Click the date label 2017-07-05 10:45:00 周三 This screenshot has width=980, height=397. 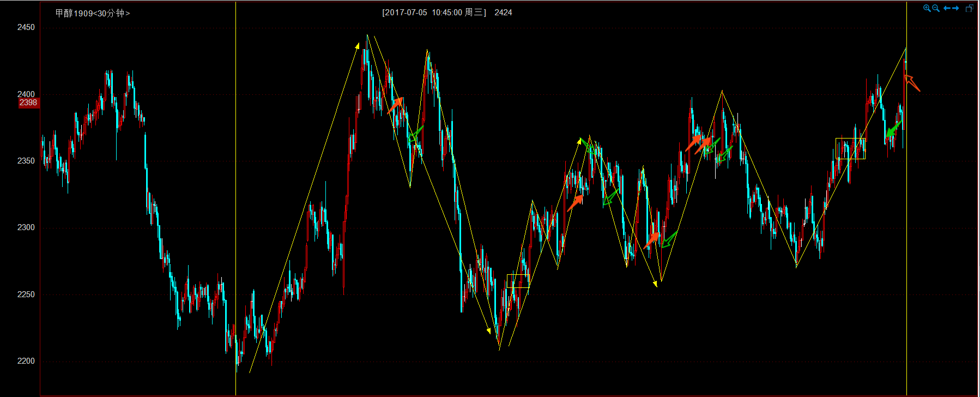434,12
